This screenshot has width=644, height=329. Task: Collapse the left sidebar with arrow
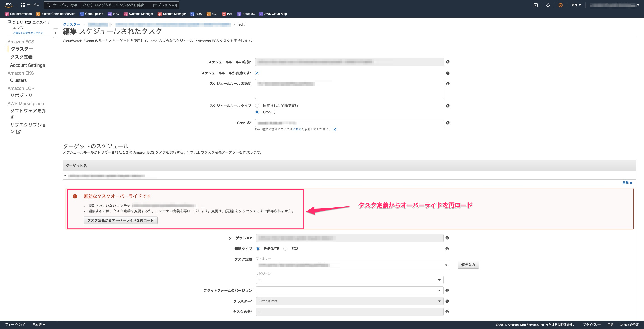(56, 33)
